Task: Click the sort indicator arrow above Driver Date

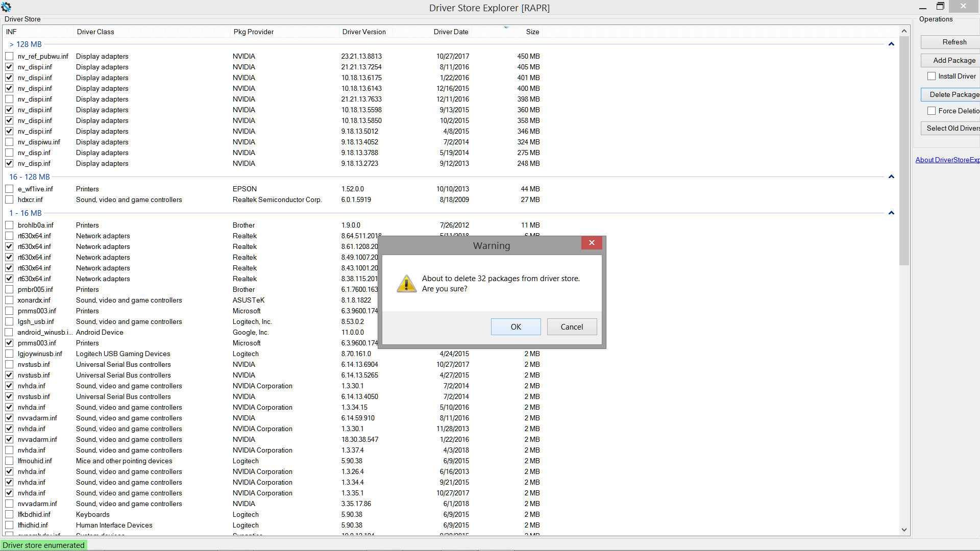Action: point(506,28)
